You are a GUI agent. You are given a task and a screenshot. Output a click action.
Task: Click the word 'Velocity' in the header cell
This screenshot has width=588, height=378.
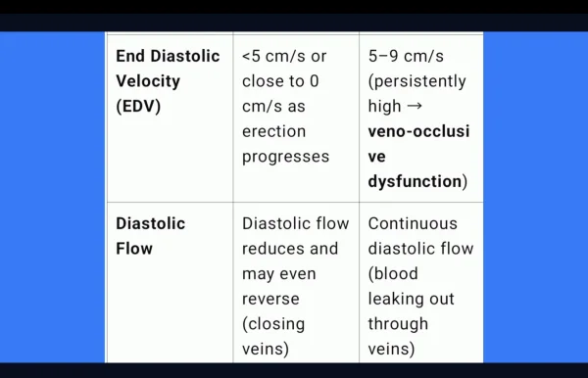click(148, 81)
